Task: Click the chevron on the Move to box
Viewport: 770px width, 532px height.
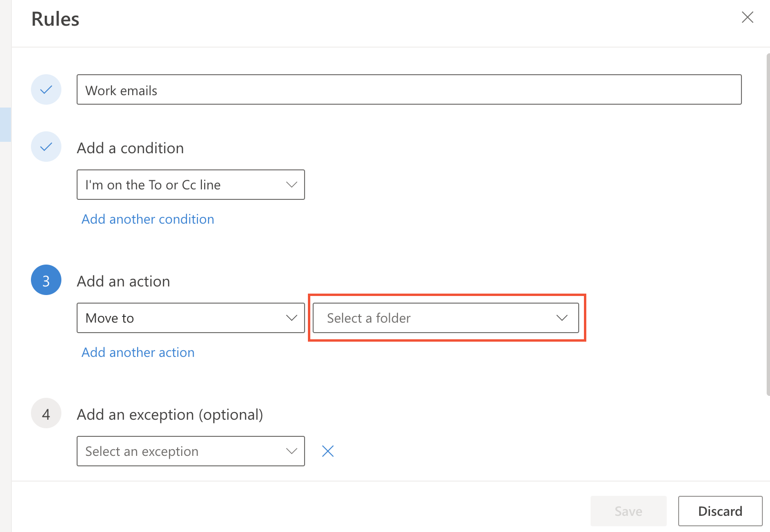Action: (x=291, y=318)
